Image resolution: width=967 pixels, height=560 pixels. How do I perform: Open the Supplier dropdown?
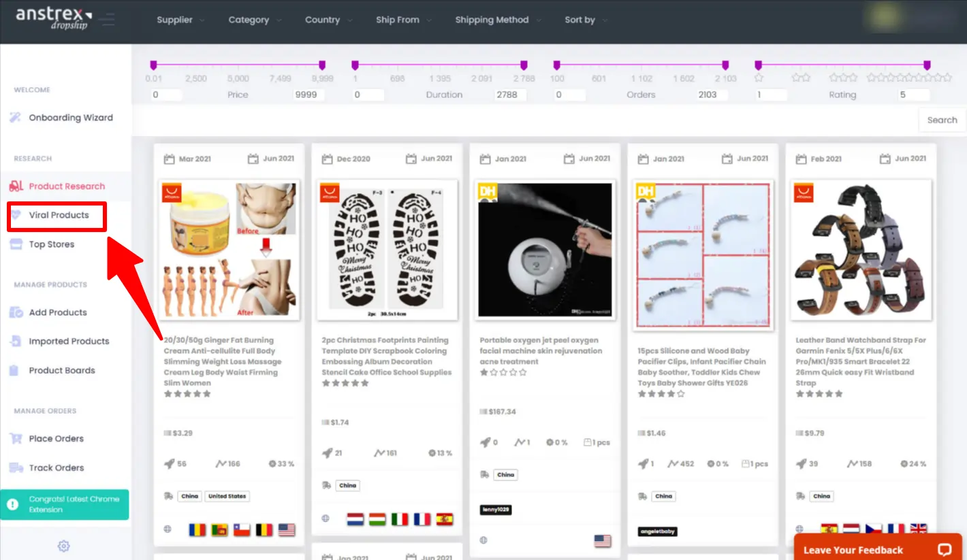[x=180, y=20]
